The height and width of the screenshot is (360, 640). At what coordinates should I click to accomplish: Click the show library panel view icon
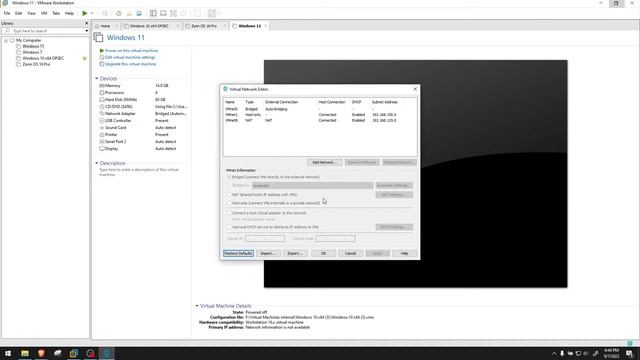153,13
